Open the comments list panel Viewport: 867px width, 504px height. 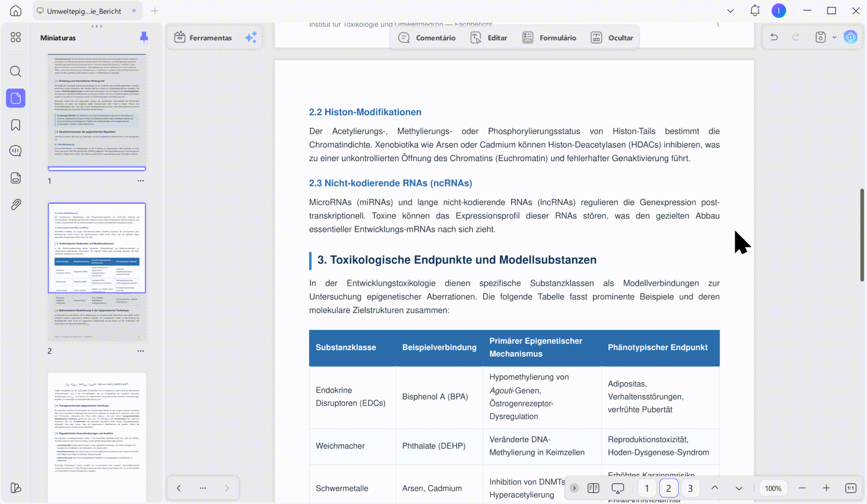[x=16, y=151]
